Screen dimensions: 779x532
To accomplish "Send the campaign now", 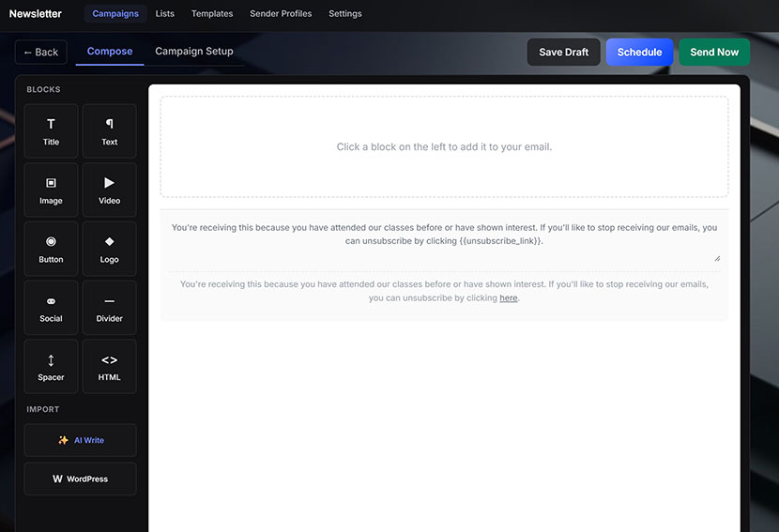I will pos(714,53).
